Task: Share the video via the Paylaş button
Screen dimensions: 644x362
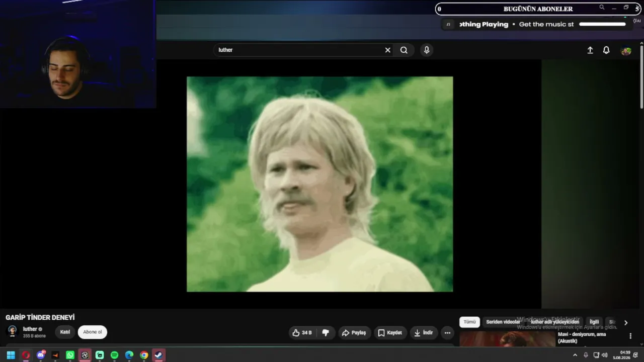Action: click(x=354, y=332)
